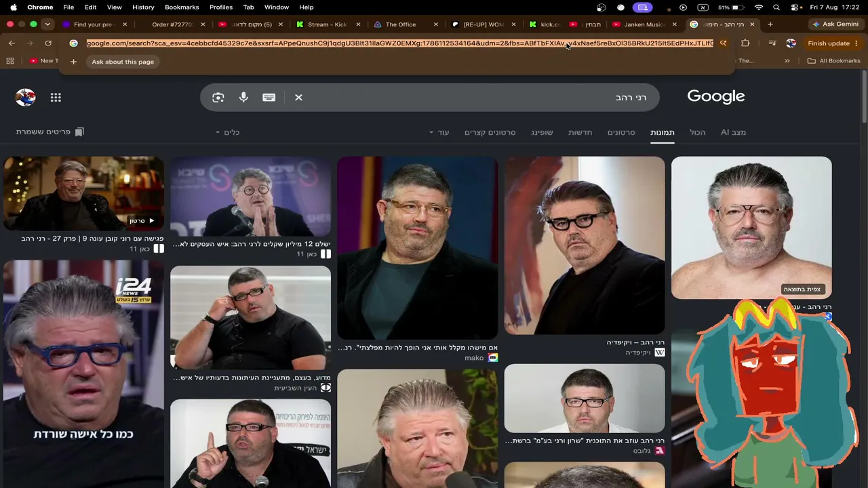Open the Apple menu
The image size is (868, 488).
13,7
